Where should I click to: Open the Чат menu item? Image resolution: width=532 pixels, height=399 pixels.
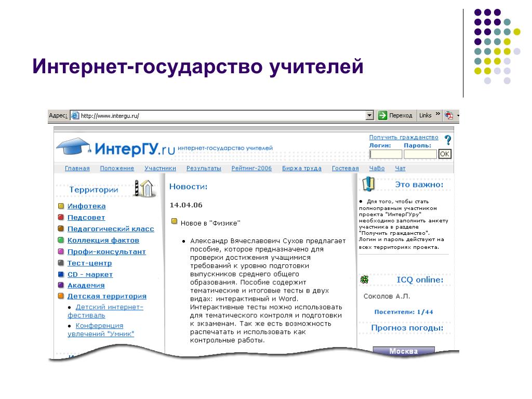(400, 168)
